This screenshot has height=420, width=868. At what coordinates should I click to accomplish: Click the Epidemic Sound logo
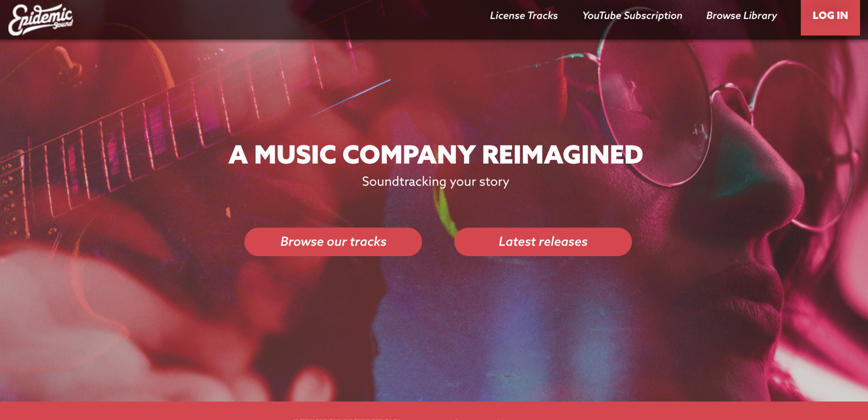point(41,20)
